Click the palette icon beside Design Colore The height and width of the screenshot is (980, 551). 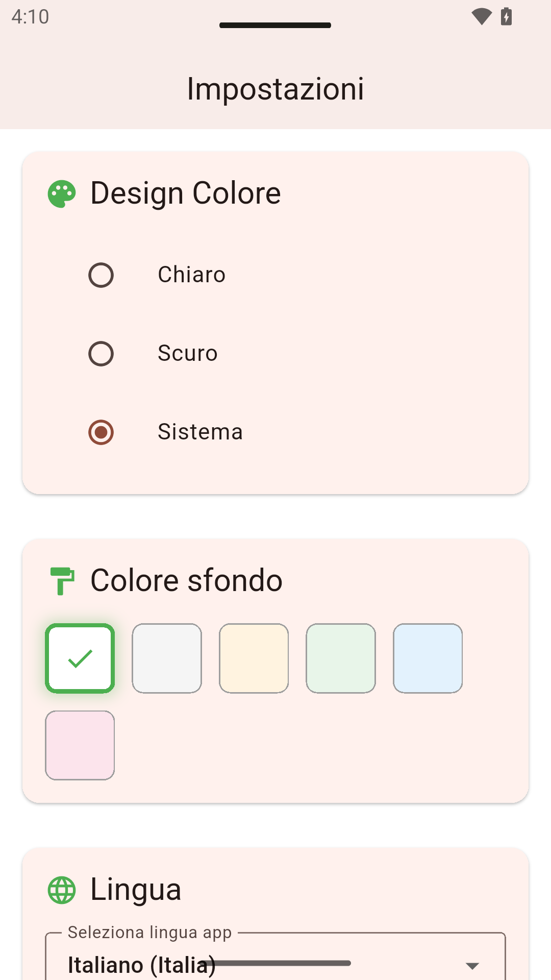(62, 194)
